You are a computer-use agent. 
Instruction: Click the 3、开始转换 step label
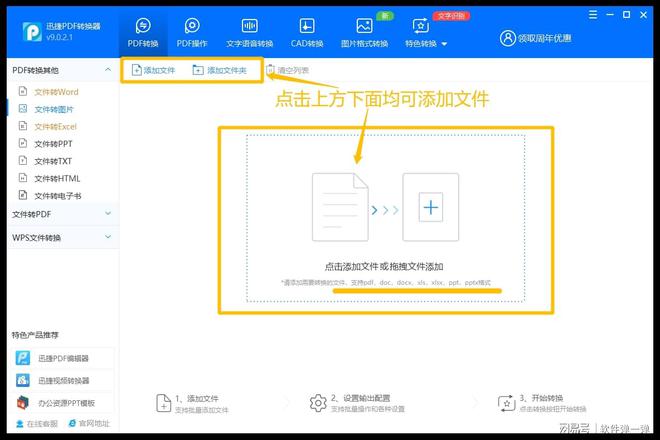click(x=541, y=398)
